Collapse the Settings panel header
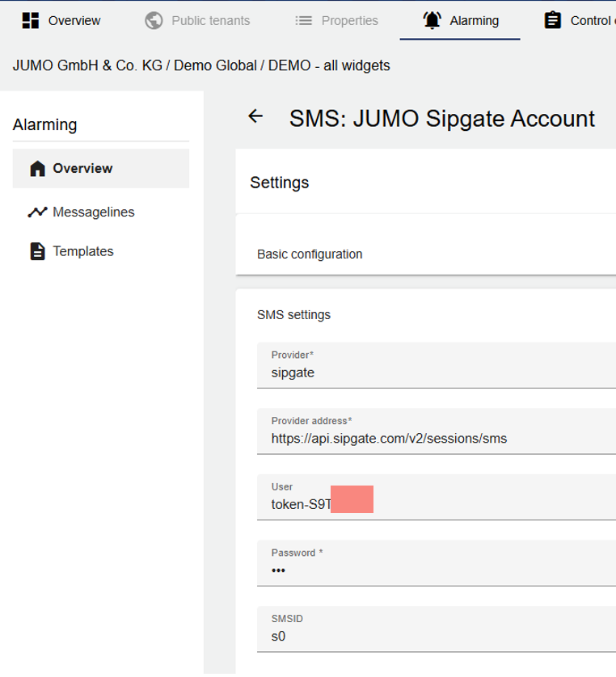 (x=280, y=183)
